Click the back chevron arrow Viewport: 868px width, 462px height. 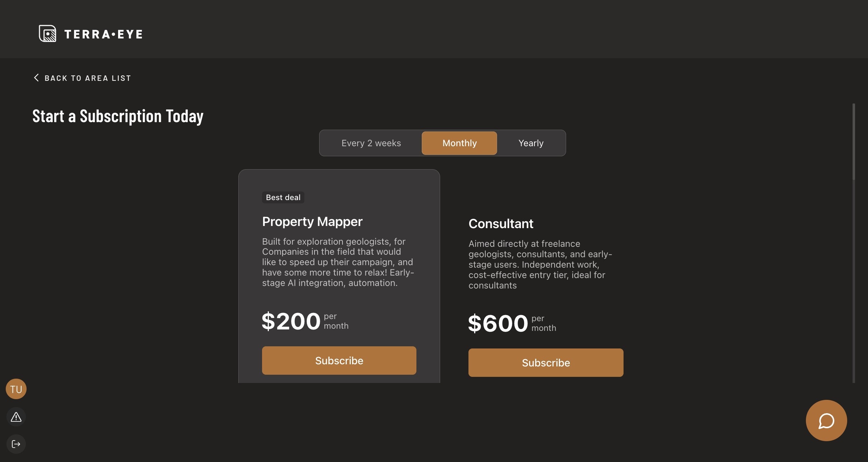[36, 78]
